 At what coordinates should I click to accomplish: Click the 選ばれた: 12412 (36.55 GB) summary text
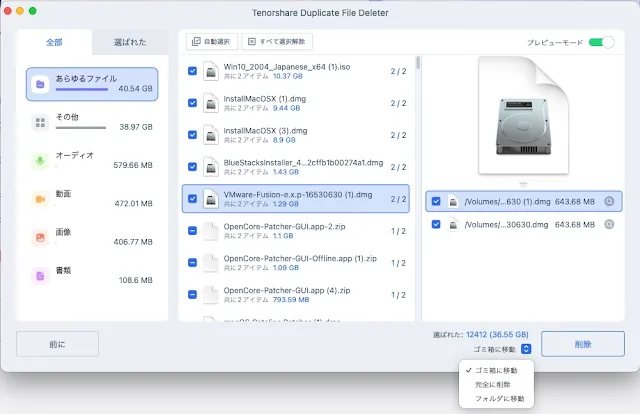click(480, 335)
